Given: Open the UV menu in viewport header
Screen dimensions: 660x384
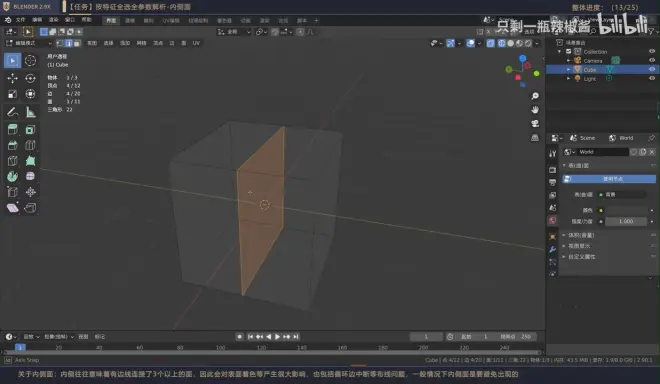Looking at the screenshot, I should pos(196,43).
